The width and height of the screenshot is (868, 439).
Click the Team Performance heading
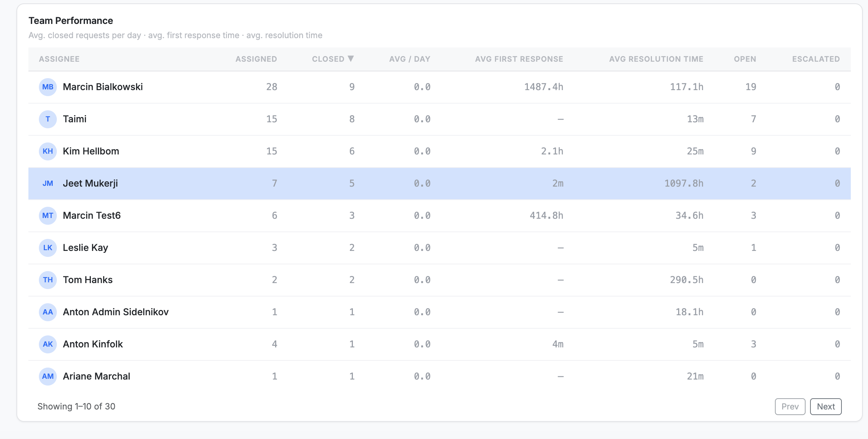[71, 21]
